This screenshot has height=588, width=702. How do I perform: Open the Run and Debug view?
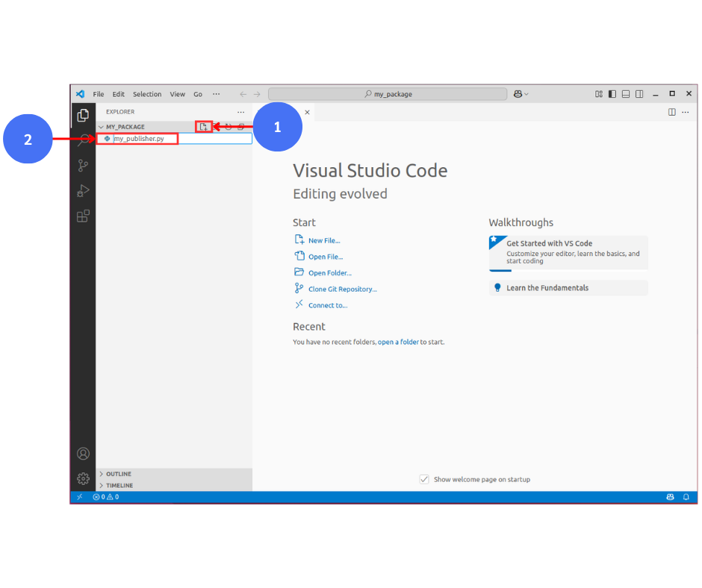(x=83, y=191)
